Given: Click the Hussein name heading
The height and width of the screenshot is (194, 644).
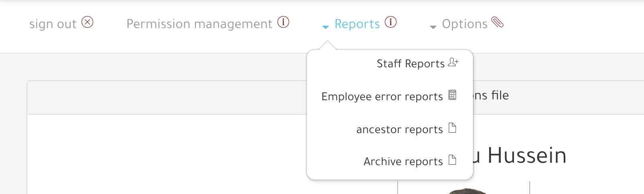Looking at the screenshot, I should pyautogui.click(x=526, y=156).
